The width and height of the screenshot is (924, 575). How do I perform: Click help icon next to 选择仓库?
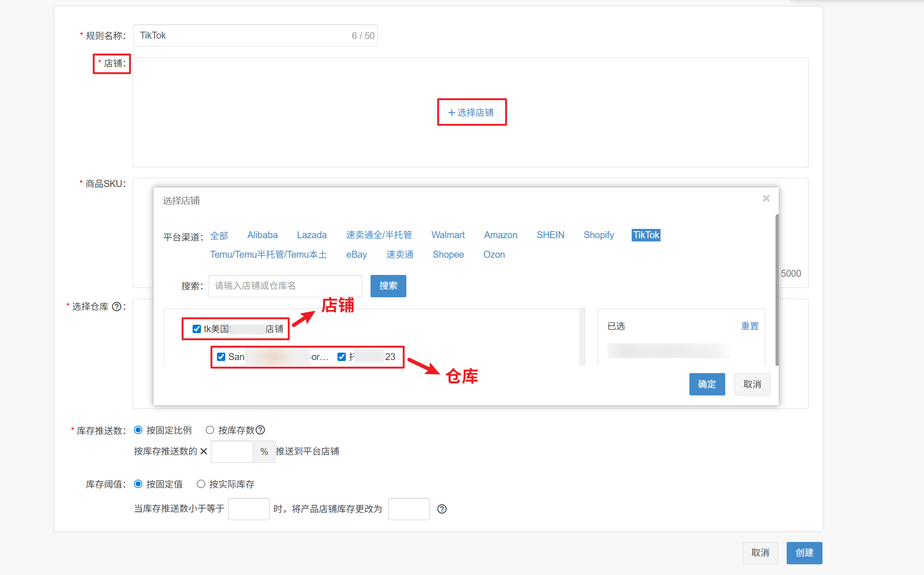117,307
